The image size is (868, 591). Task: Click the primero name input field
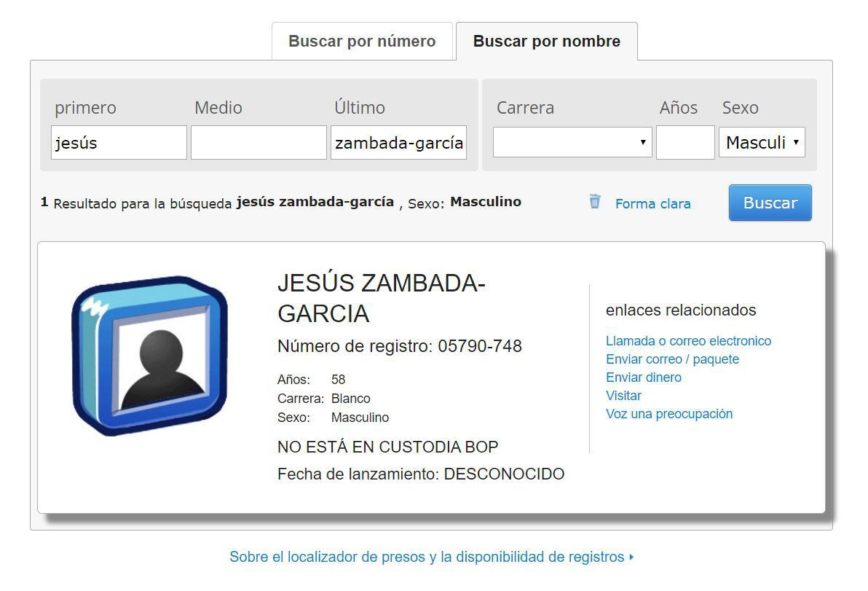(x=119, y=143)
